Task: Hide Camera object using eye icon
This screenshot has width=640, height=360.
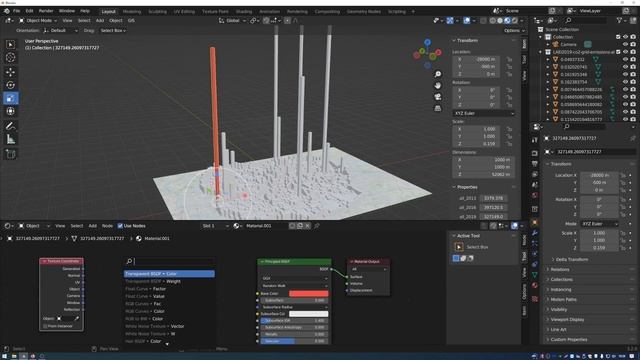Action: click(625, 44)
